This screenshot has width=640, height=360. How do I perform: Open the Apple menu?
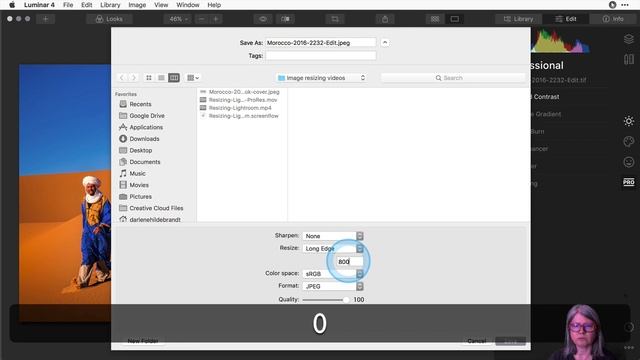tap(12, 5)
